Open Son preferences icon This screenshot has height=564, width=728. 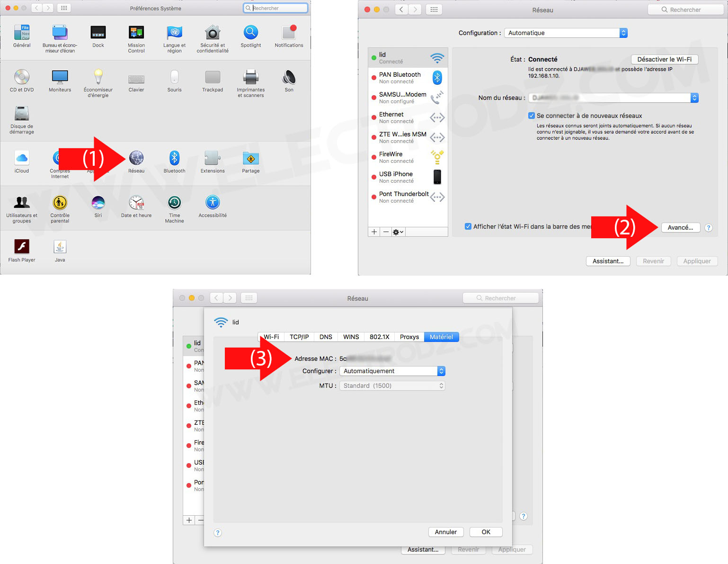[289, 77]
